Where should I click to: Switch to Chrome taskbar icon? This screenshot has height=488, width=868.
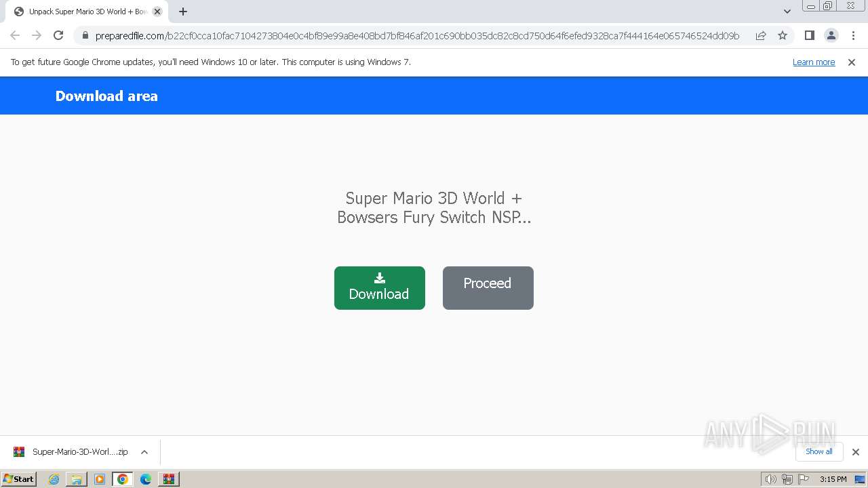click(x=123, y=479)
